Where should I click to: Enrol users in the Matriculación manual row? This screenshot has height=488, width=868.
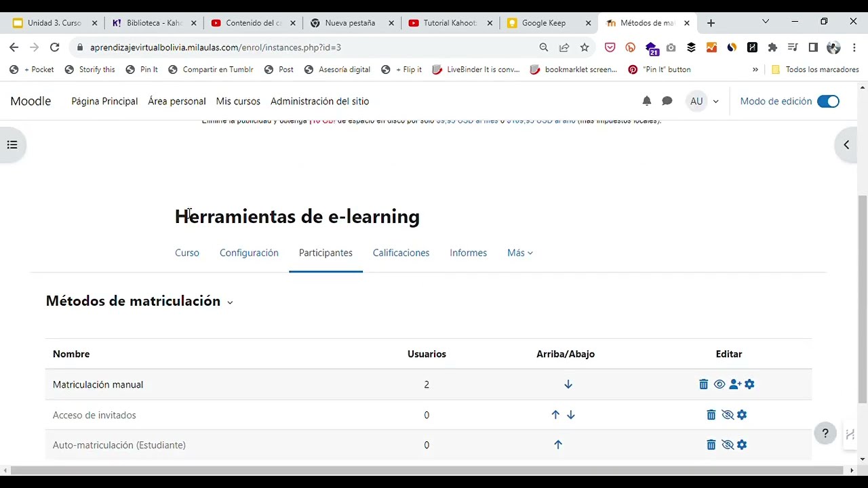735,384
